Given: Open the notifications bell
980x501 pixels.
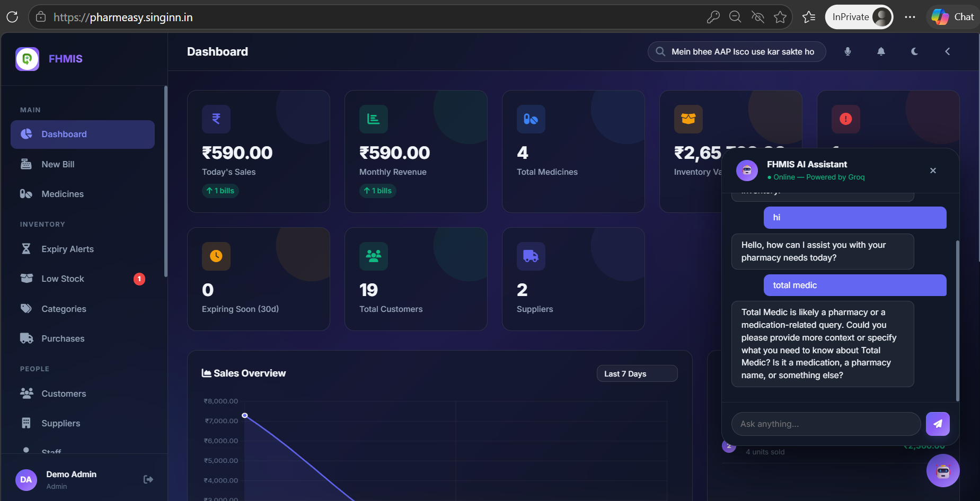Looking at the screenshot, I should (881, 51).
